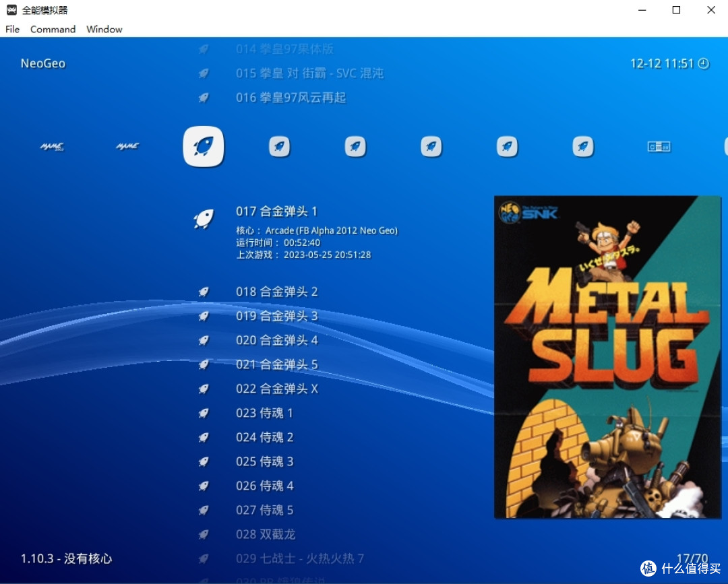Open the Window menu
728x584 pixels.
[104, 29]
